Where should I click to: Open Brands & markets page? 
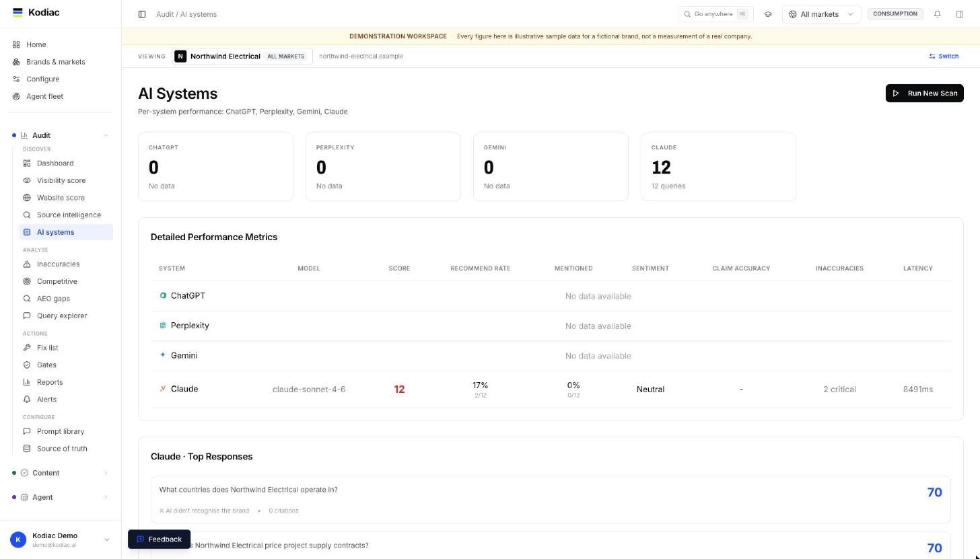[x=56, y=62]
